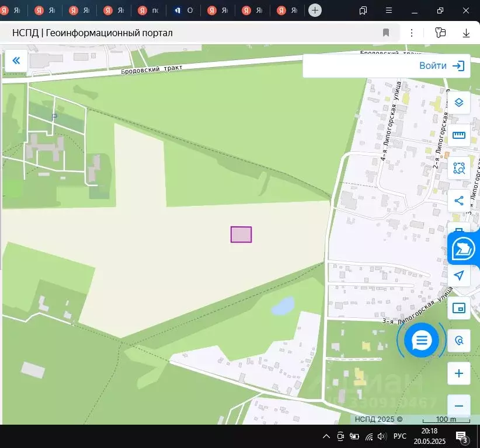The width and height of the screenshot is (480, 448).
Task: Open the browser three-dot page menu
Action: 412,33
